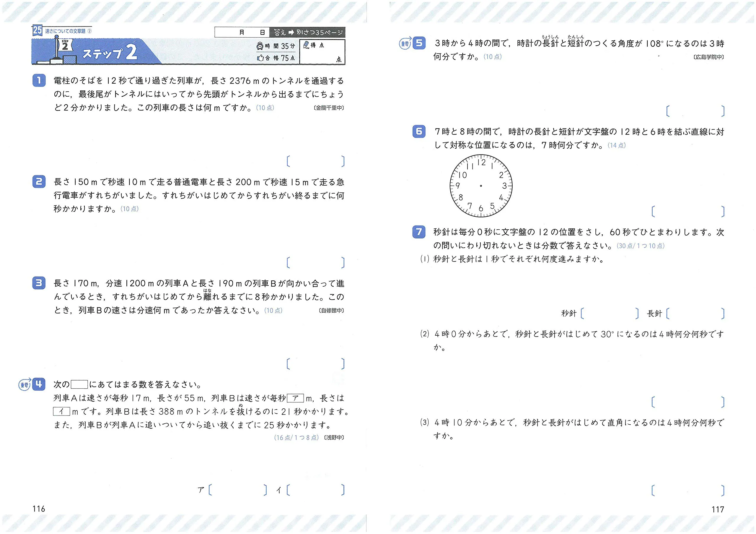The height and width of the screenshot is (534, 756).
Task: Click the question 3 number badge
Action: coord(39,283)
